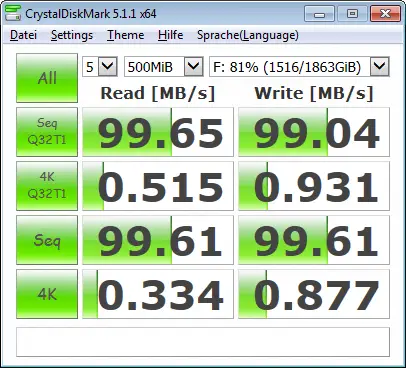Start the Seq Q32T1 test
406x368 pixels.
coord(47,132)
